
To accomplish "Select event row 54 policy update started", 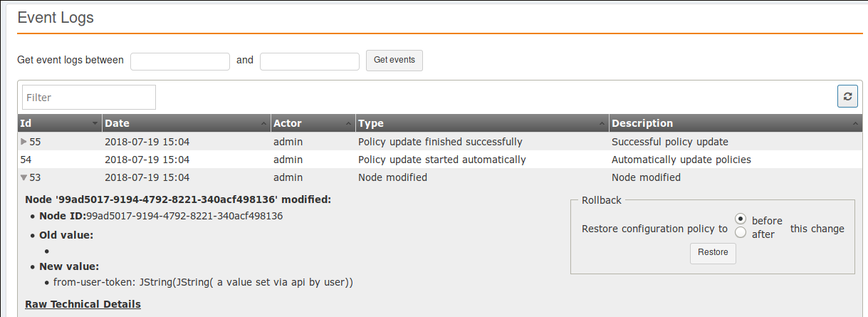I will (x=441, y=160).
